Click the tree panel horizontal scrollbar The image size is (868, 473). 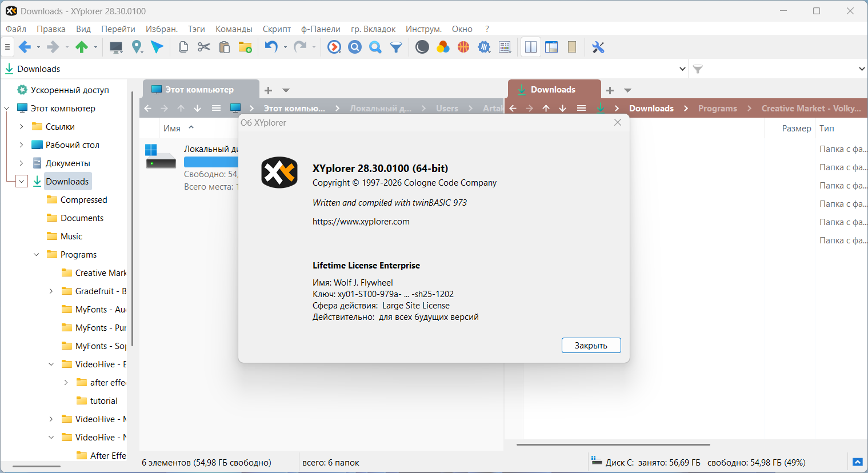(x=37, y=467)
